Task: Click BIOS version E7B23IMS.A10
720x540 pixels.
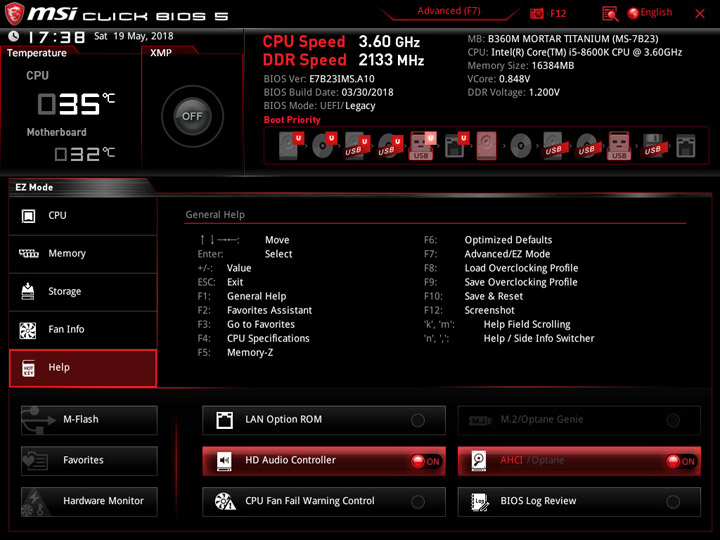Action: tap(342, 79)
